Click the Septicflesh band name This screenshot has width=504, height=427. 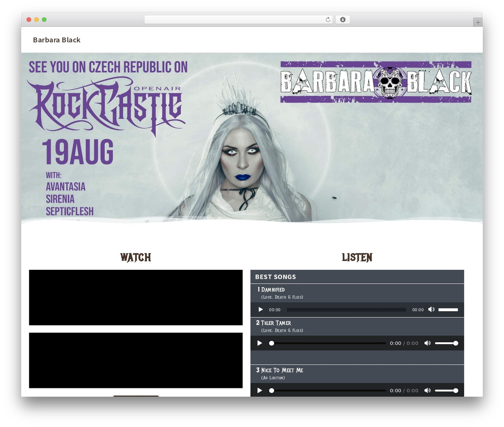(x=70, y=212)
